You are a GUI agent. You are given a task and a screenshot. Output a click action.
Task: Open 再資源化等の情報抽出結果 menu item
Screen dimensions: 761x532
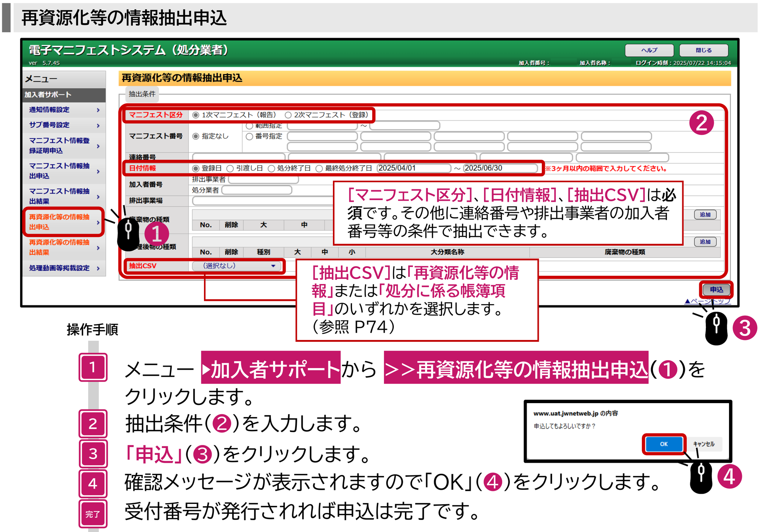64,247
